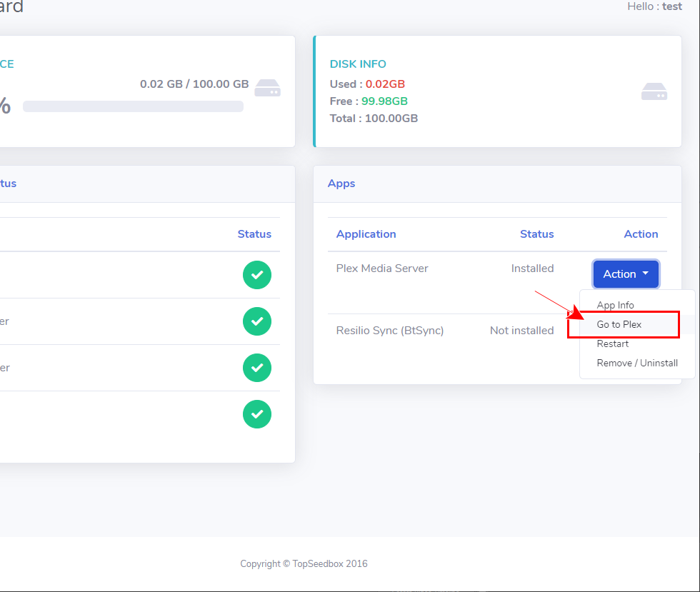This screenshot has width=700, height=592.
Task: Click the bottom green checkmark status icon
Action: 257,414
